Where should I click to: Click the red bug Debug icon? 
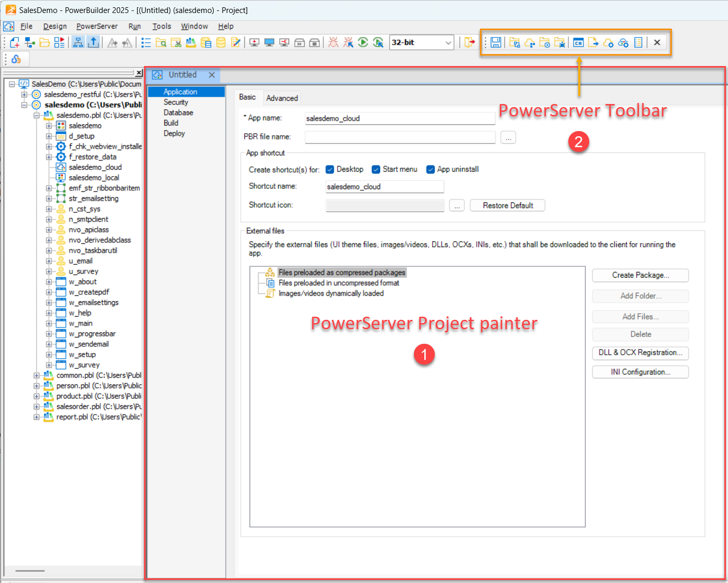(x=333, y=43)
